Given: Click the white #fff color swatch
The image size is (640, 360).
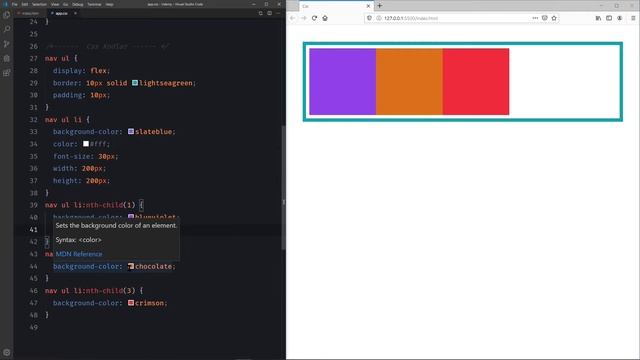Looking at the screenshot, I should (x=86, y=144).
